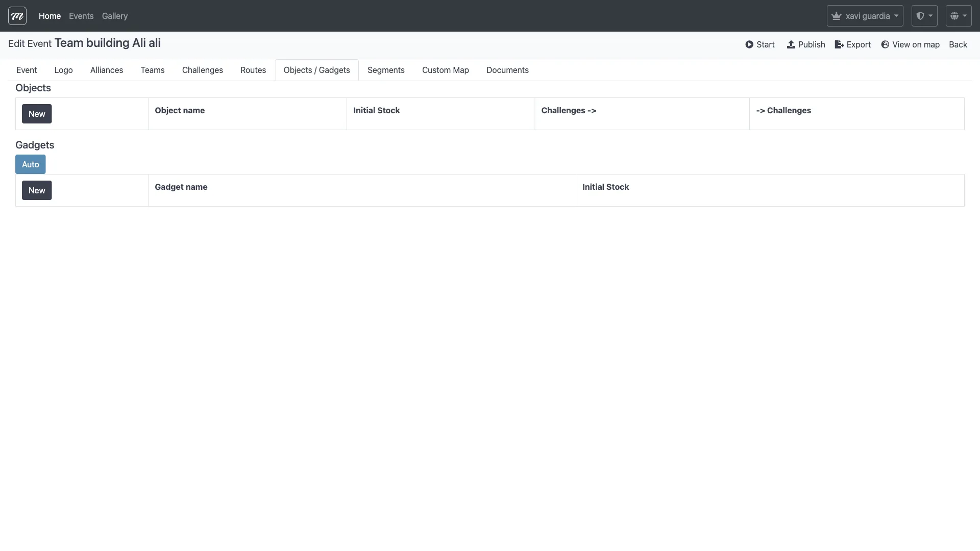Click the Back link
Image resolution: width=980 pixels, height=551 pixels.
(958, 44)
